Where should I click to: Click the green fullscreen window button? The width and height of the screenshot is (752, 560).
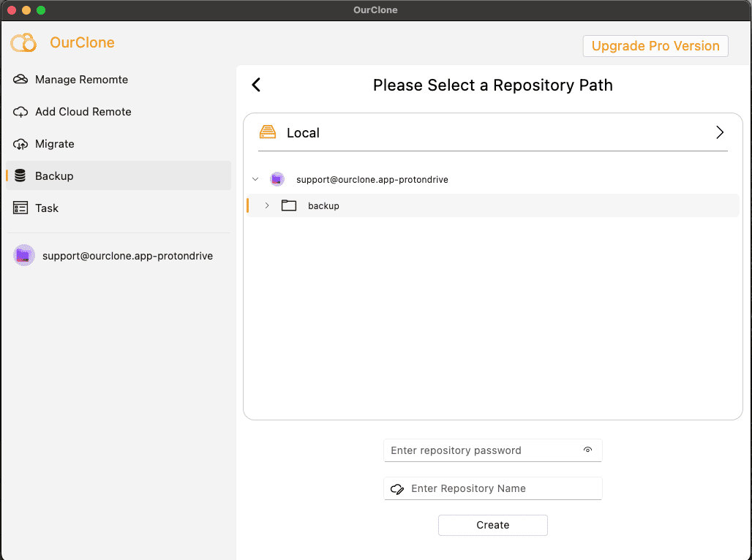point(41,10)
